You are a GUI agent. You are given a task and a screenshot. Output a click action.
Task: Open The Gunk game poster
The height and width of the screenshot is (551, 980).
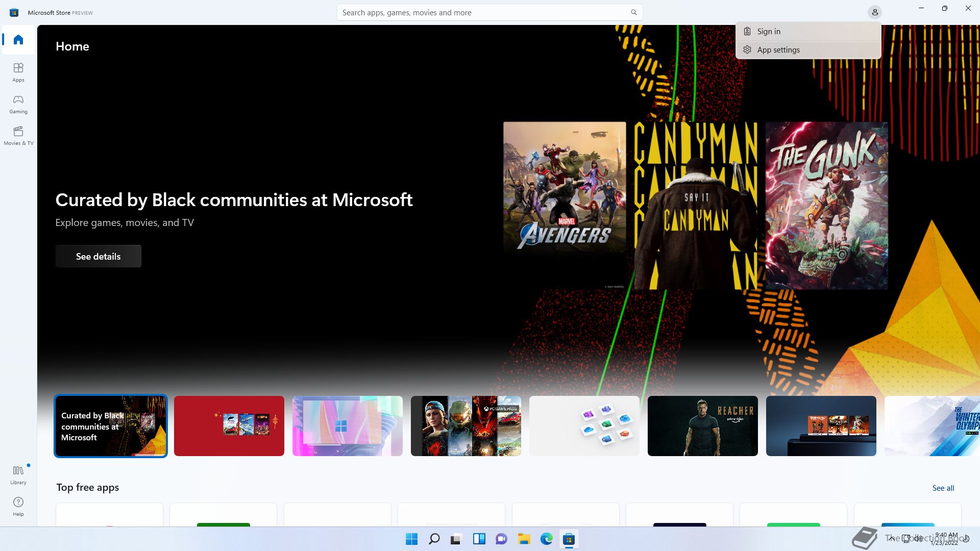click(x=826, y=206)
